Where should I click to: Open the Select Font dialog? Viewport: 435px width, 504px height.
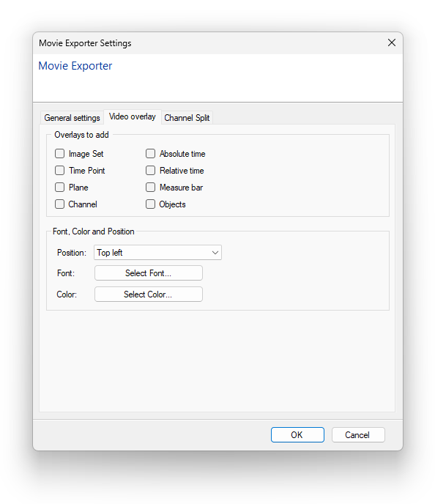(x=149, y=273)
